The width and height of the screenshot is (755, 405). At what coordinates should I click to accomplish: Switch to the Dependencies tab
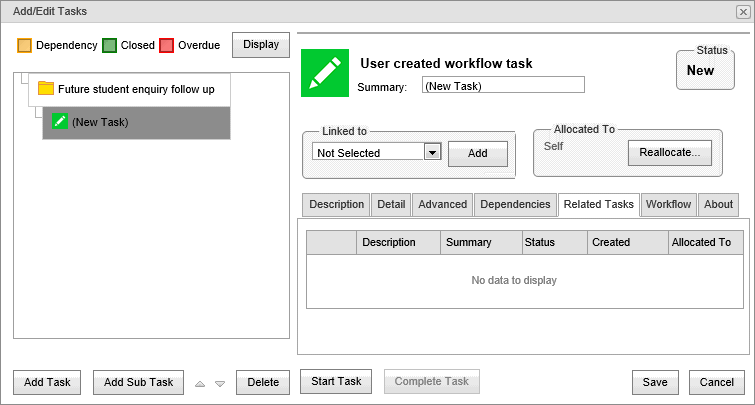coord(515,205)
